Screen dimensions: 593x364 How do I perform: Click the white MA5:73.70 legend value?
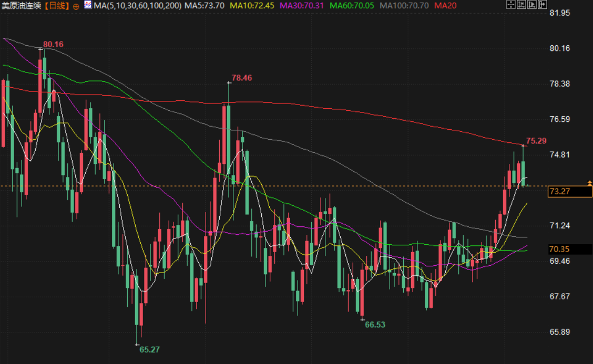click(204, 6)
